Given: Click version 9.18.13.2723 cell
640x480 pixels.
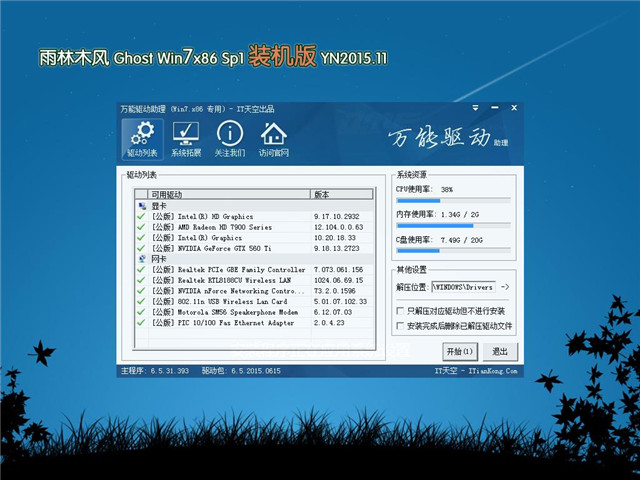Looking at the screenshot, I should [337, 248].
